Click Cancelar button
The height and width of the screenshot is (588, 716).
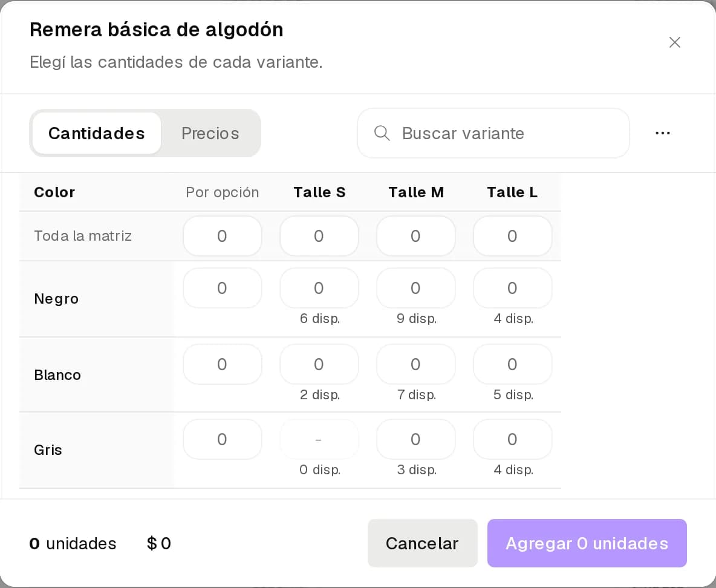tap(422, 543)
